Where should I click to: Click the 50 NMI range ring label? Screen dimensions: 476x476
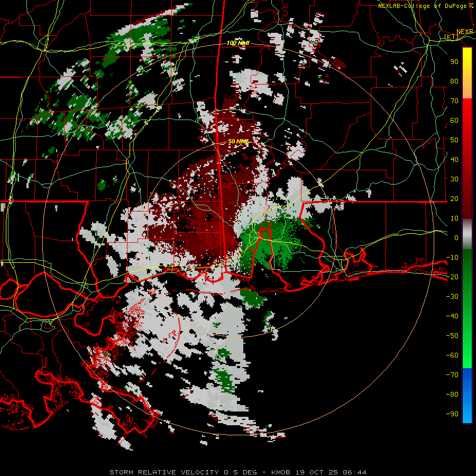pos(238,141)
